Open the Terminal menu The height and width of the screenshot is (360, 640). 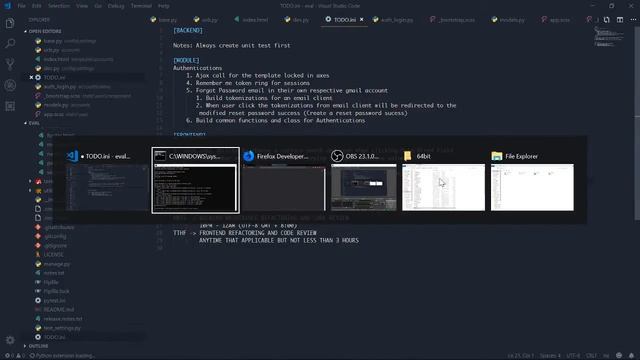(141, 6)
